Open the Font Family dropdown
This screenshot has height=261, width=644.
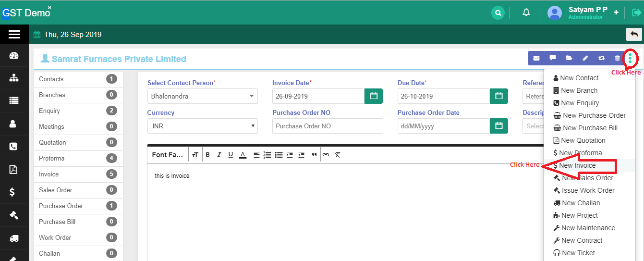point(168,155)
